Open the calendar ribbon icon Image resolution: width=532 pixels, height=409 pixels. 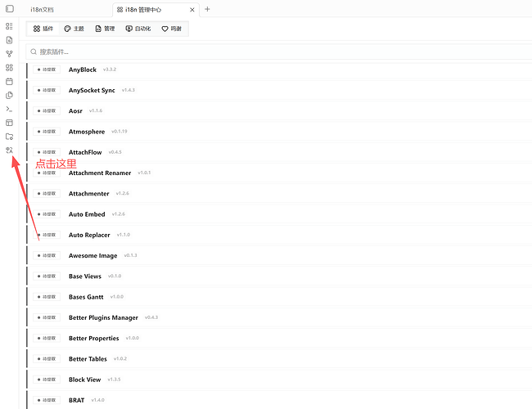coord(9,82)
